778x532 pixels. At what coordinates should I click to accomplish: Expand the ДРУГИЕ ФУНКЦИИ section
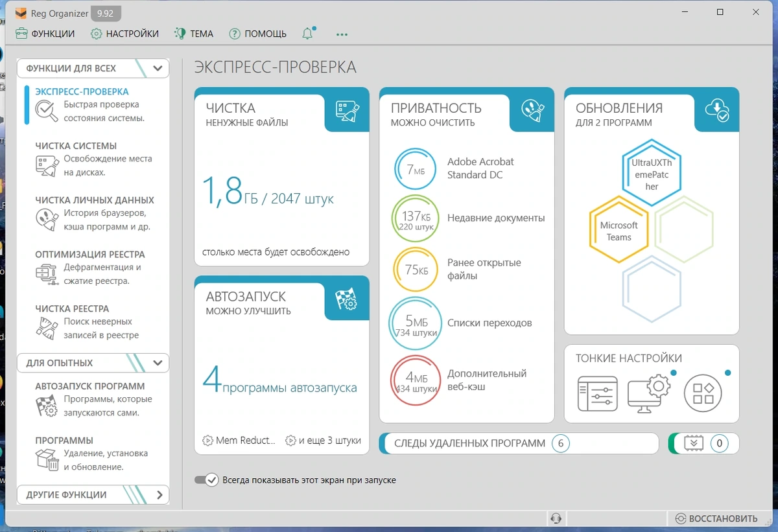tap(159, 495)
